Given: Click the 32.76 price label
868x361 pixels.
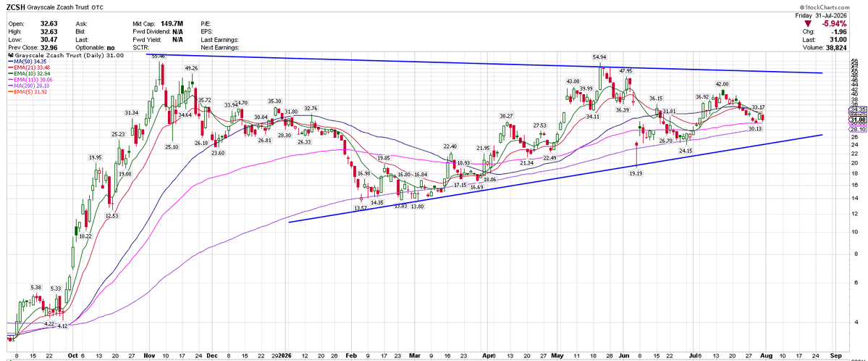Looking at the screenshot, I should point(312,108).
